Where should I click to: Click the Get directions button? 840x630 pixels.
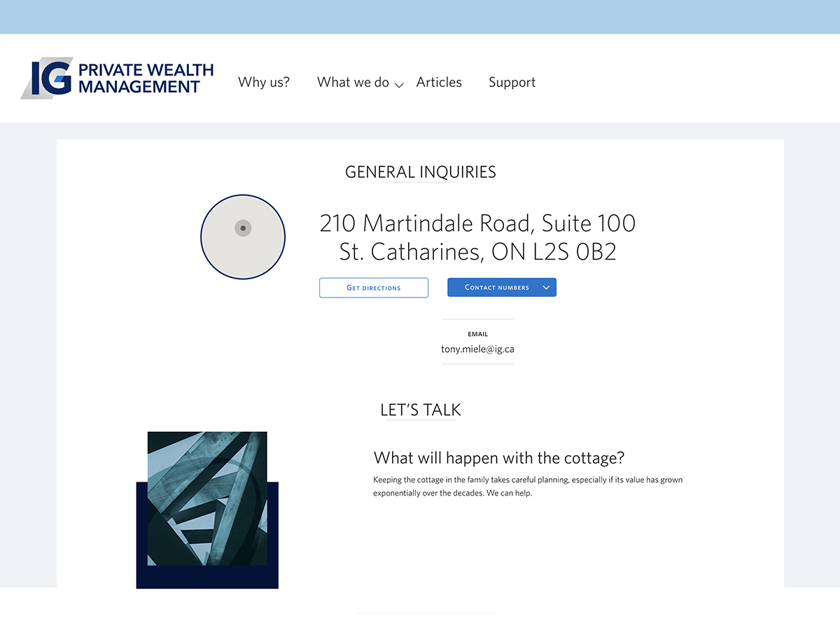pyautogui.click(x=374, y=288)
